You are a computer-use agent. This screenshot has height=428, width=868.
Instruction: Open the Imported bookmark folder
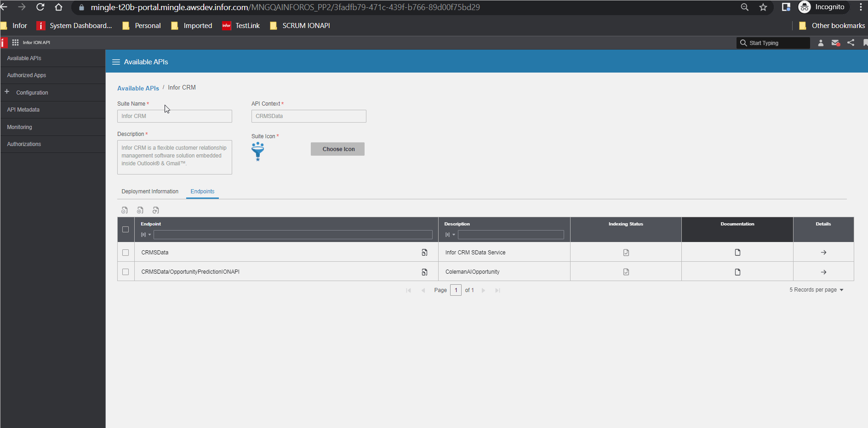coord(192,26)
